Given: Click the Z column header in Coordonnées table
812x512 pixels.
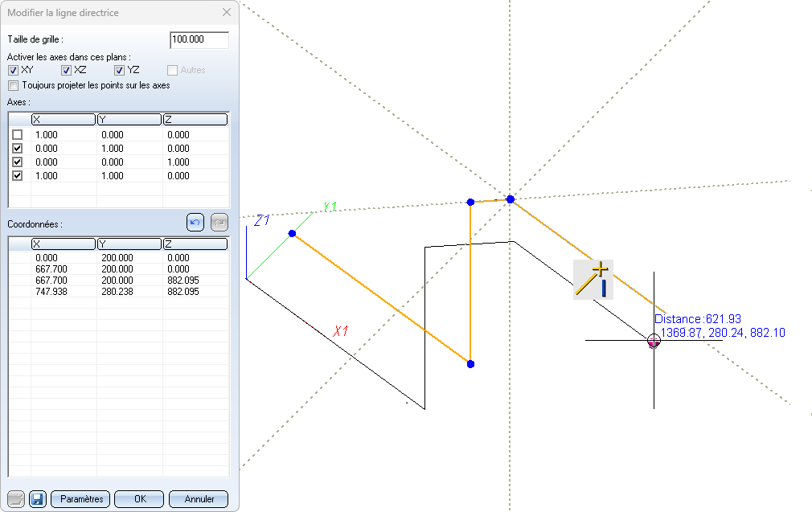Looking at the screenshot, I should coord(195,244).
